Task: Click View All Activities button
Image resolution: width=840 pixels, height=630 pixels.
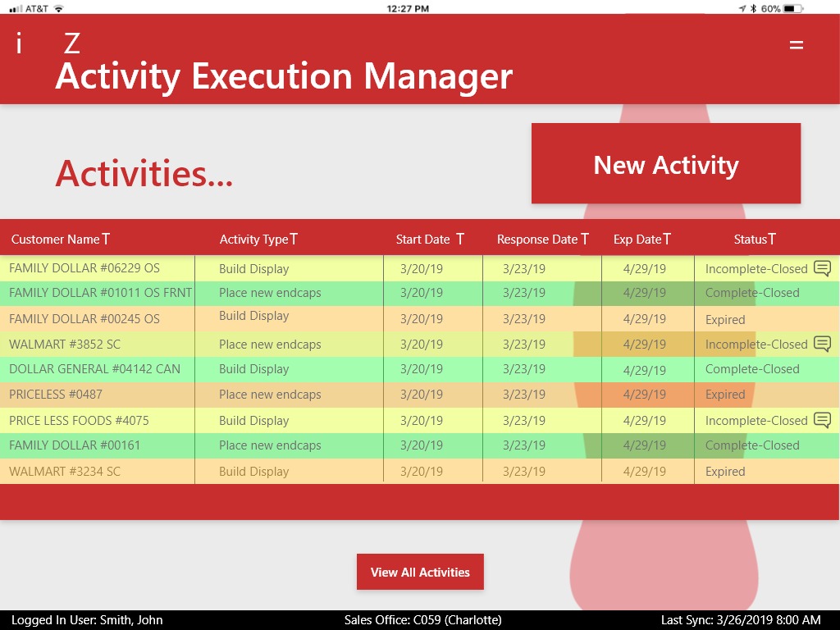Action: pos(420,572)
